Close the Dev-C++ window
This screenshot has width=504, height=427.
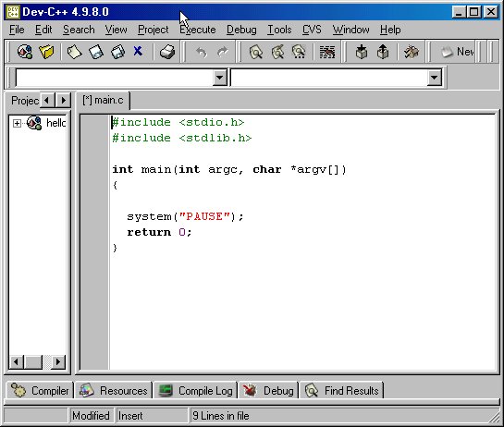[x=491, y=12]
